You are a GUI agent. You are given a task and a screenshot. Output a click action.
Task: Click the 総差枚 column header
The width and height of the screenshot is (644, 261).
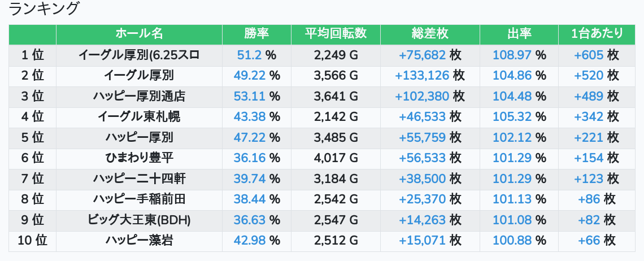coord(430,34)
